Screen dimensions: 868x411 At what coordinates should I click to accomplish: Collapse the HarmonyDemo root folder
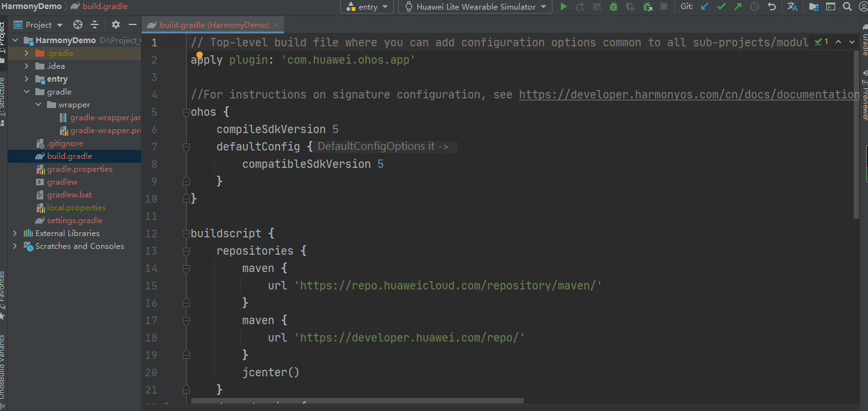[15, 41]
